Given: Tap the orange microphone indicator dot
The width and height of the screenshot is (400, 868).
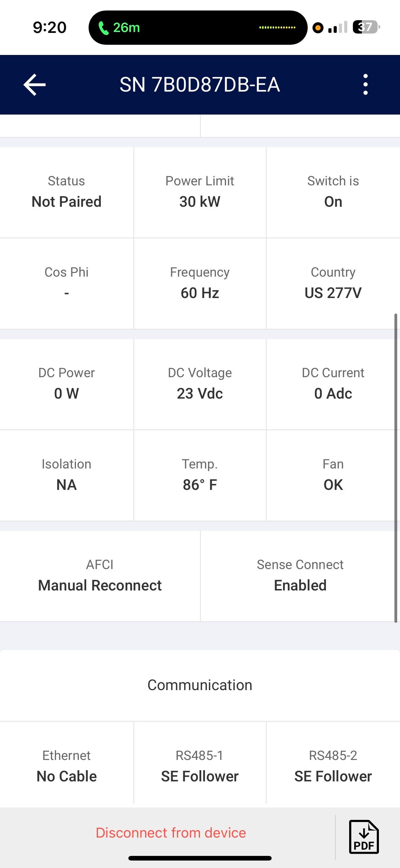Looking at the screenshot, I should tap(318, 28).
